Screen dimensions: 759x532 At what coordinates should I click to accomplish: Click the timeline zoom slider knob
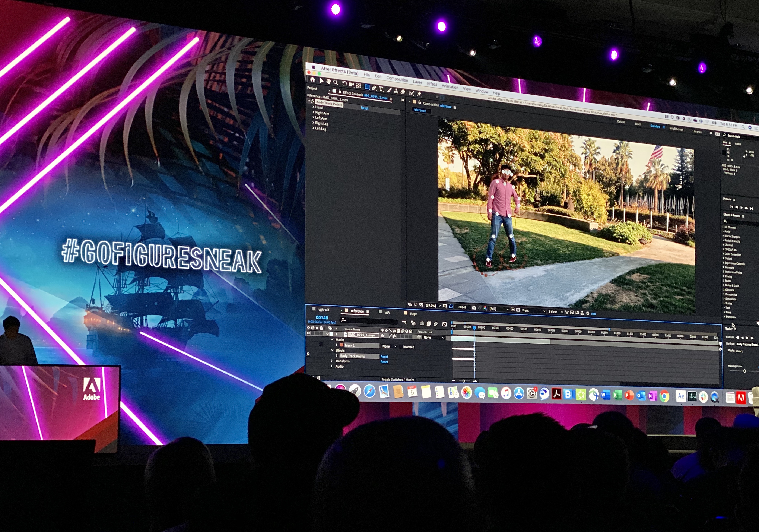click(x=464, y=381)
